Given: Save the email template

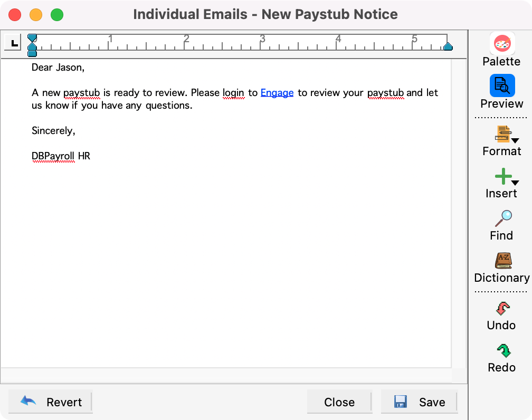Looking at the screenshot, I should coord(419,402).
